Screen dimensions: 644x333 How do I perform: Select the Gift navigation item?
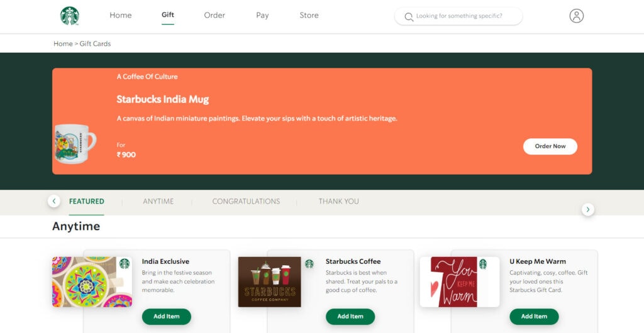167,14
